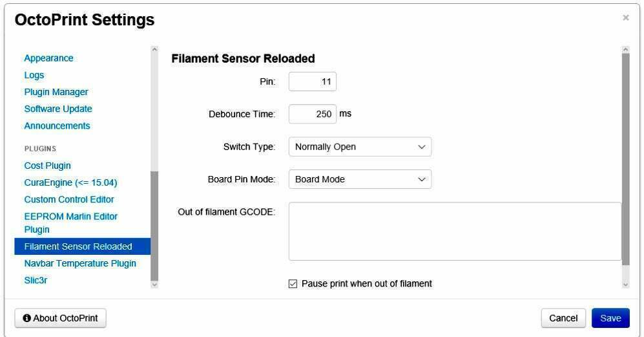
Task: Open Navbar Temperature Plugin settings
Action: click(x=80, y=263)
